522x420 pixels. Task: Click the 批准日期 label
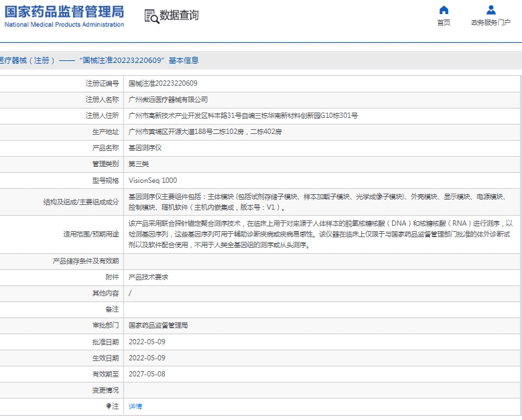[105, 342]
